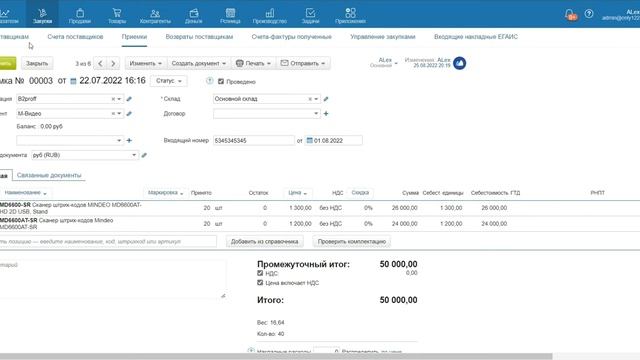The height and width of the screenshot is (360, 640).
Task: Open Входящие накладные ЕГАИС tab
Action: pos(476,37)
